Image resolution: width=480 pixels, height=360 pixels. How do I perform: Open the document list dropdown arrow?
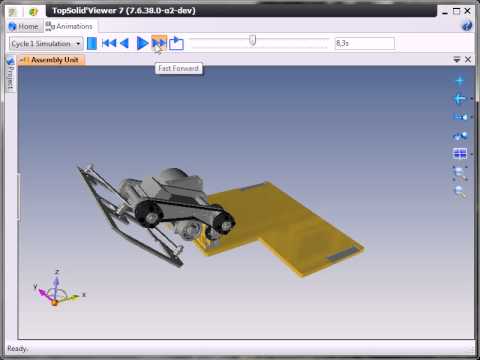point(457,60)
